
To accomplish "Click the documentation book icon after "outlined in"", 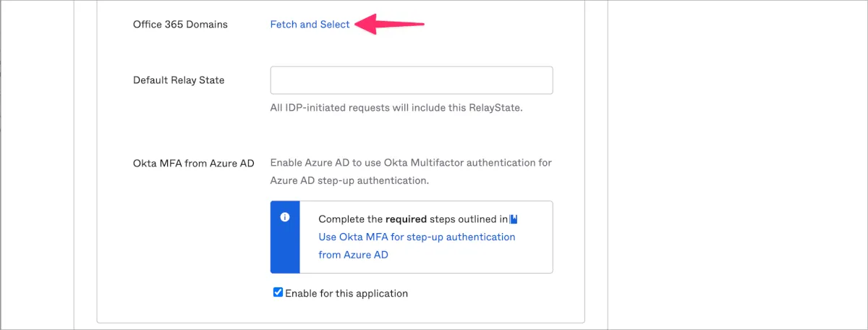I will [514, 219].
